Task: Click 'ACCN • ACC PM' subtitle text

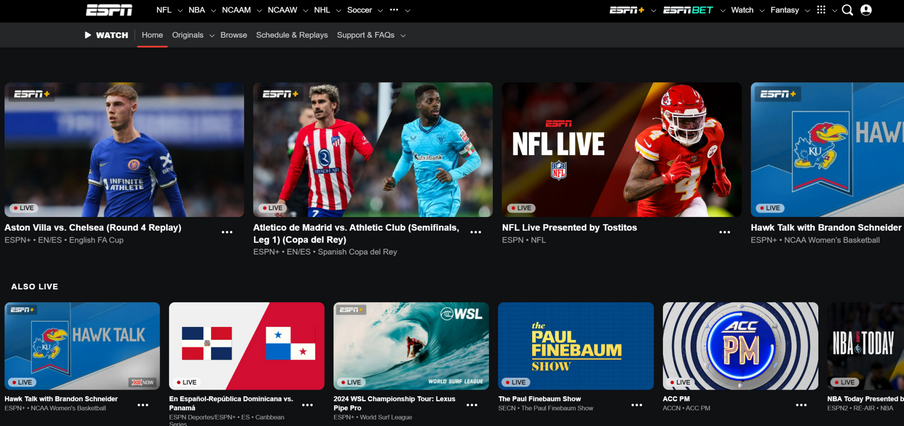Action: (x=687, y=408)
